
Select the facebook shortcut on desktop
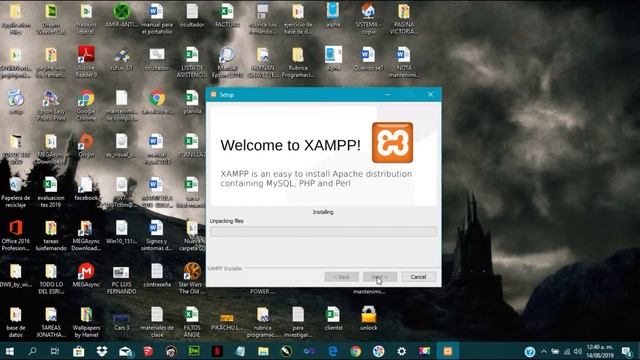click(x=86, y=188)
